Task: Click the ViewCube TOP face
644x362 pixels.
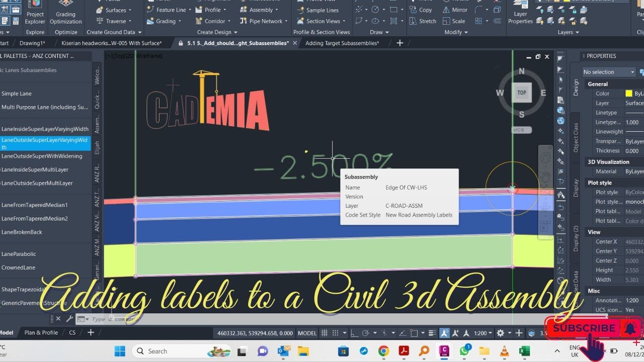Action: pyautogui.click(x=522, y=93)
